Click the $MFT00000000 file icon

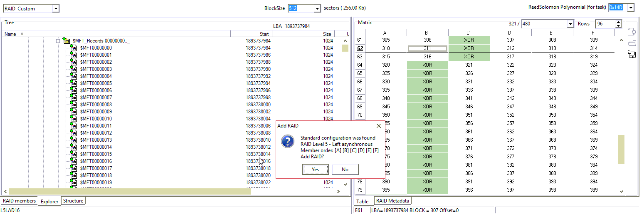[x=74, y=48]
